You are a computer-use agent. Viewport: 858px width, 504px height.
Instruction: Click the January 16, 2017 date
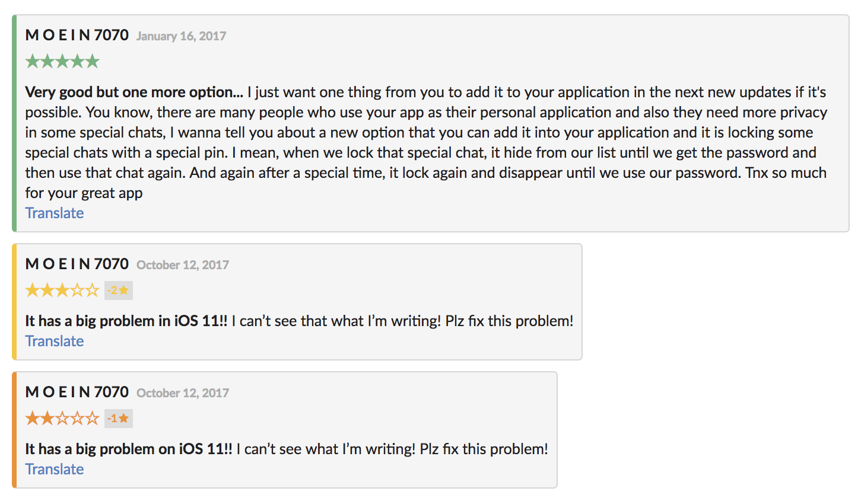[x=181, y=36]
